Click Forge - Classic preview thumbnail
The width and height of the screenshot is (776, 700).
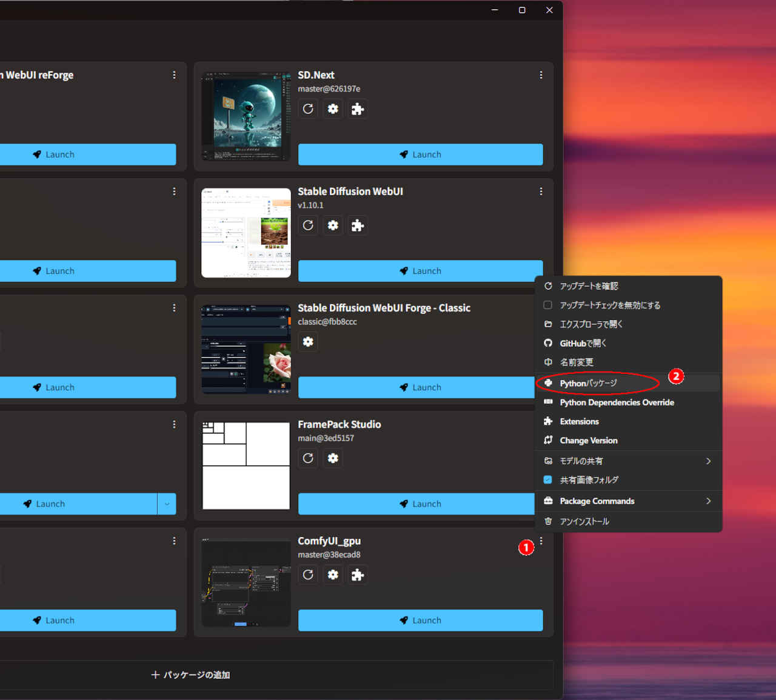click(246, 349)
